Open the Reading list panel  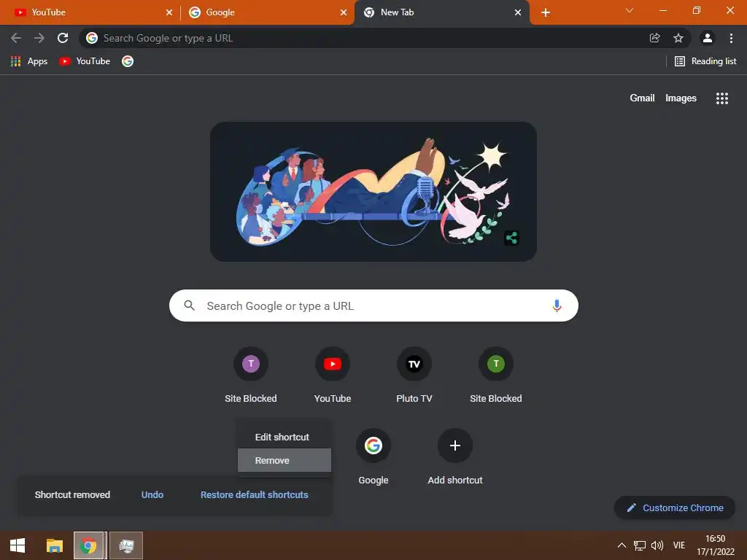705,61
